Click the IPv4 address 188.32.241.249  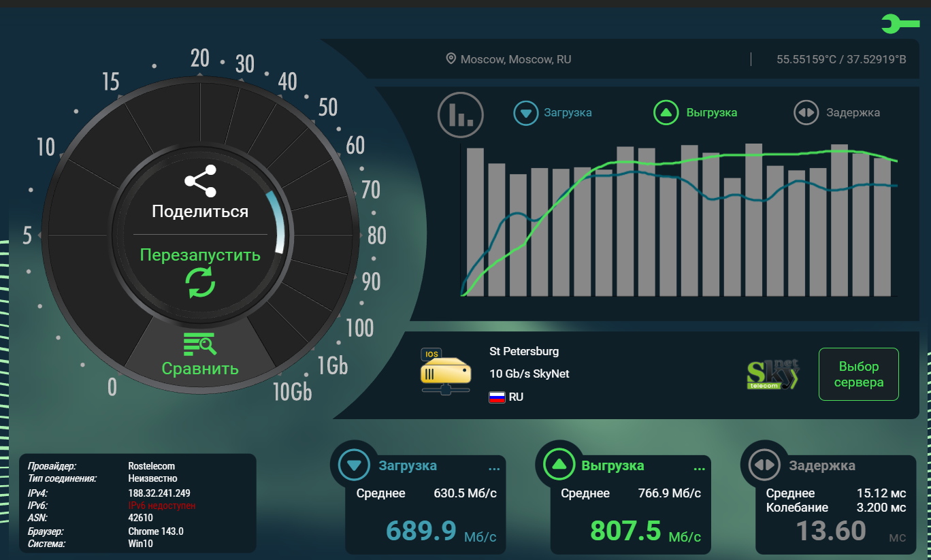pos(159,493)
